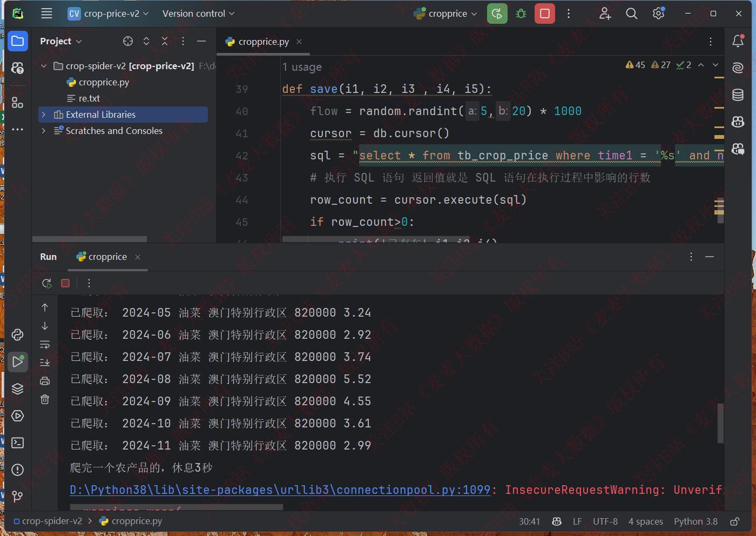Expand Scratches and Consoles node
This screenshot has width=756, height=536.
pyautogui.click(x=44, y=131)
